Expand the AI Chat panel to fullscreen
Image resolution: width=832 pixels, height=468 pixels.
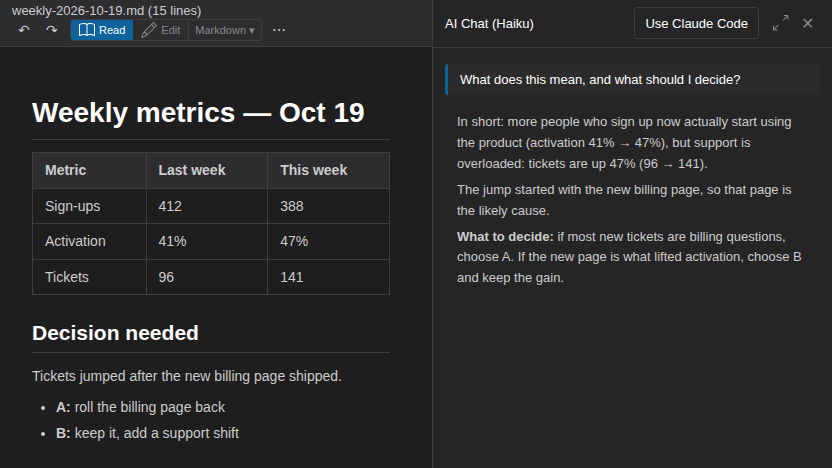[781, 23]
